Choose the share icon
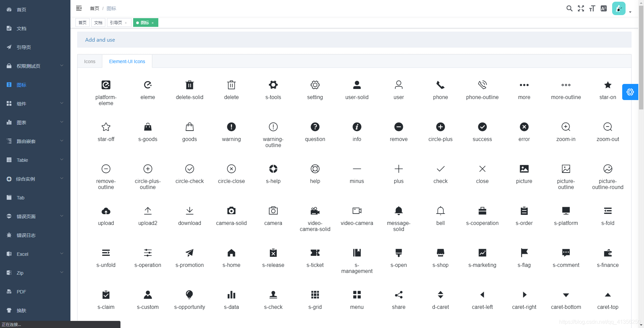The height and width of the screenshot is (328, 644). click(399, 295)
